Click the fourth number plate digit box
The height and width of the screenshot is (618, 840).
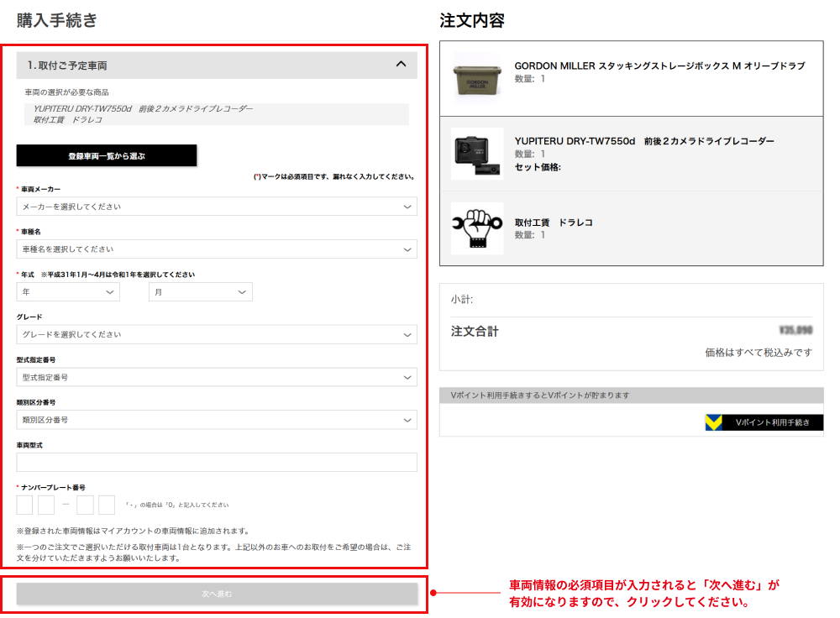point(107,505)
